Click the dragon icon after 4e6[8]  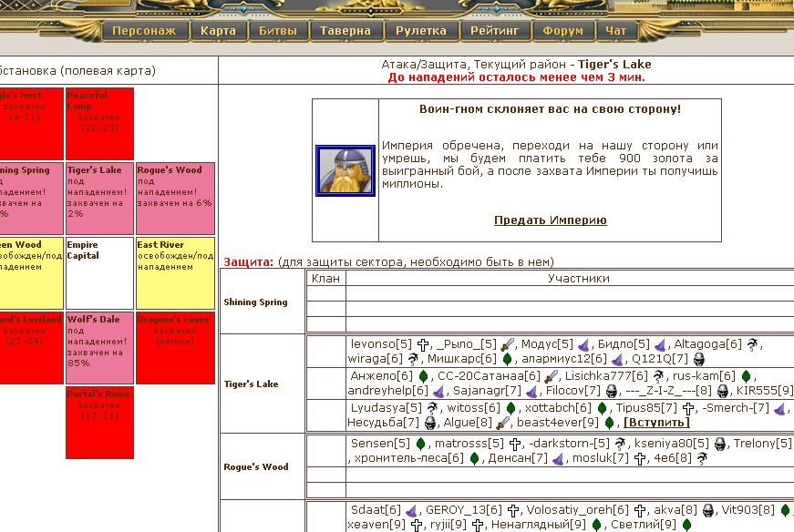click(702, 458)
